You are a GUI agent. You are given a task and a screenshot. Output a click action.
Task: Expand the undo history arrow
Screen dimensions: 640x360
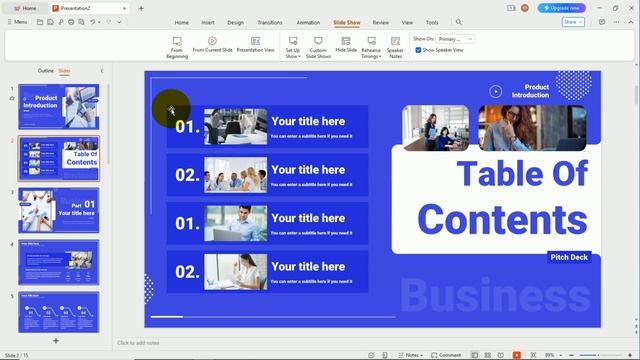pyautogui.click(x=99, y=22)
